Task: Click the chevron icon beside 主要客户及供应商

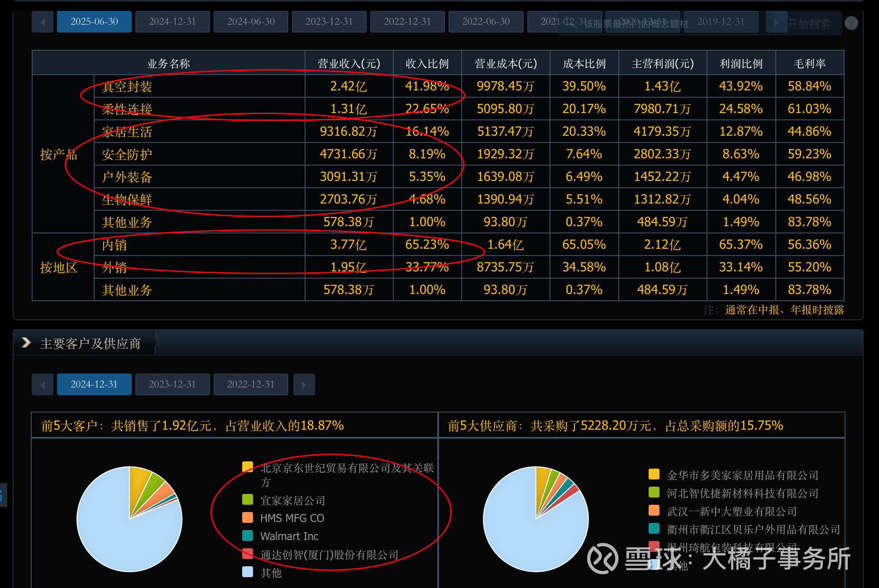Action: [x=26, y=343]
